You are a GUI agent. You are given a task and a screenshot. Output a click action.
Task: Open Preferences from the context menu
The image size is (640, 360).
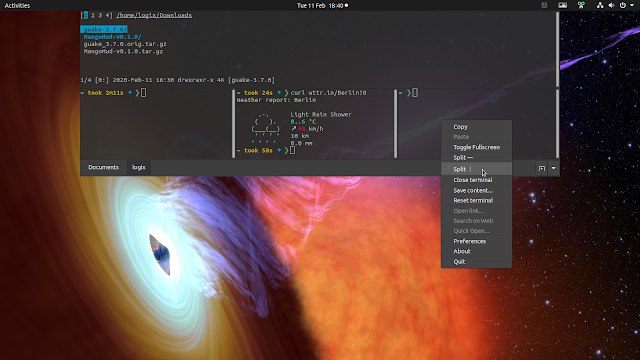(x=476, y=241)
